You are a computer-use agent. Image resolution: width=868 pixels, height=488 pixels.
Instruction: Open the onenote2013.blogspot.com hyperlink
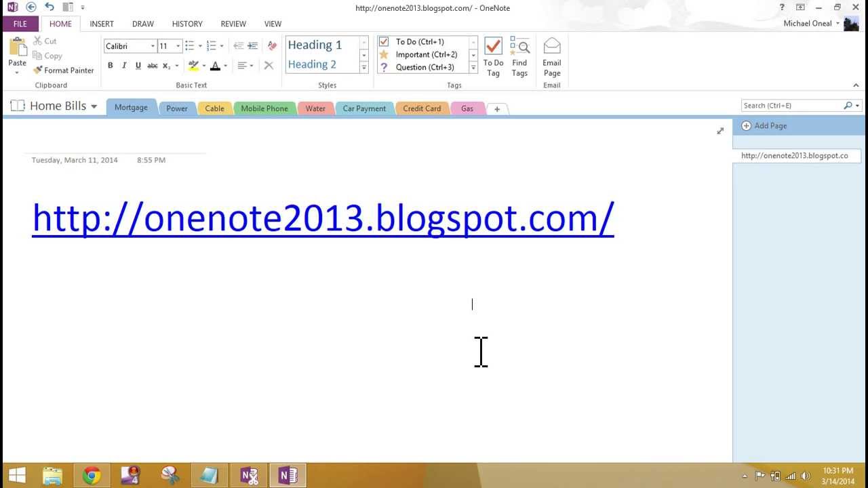(323, 218)
